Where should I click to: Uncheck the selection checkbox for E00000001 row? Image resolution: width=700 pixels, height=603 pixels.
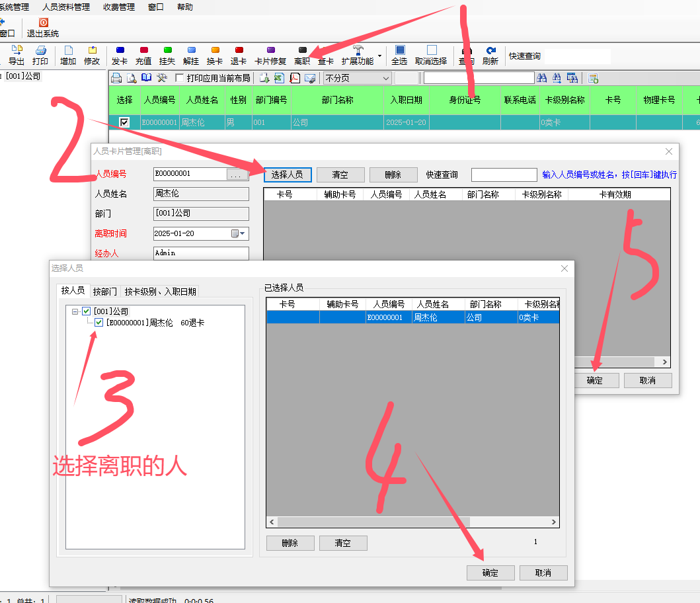click(x=125, y=122)
